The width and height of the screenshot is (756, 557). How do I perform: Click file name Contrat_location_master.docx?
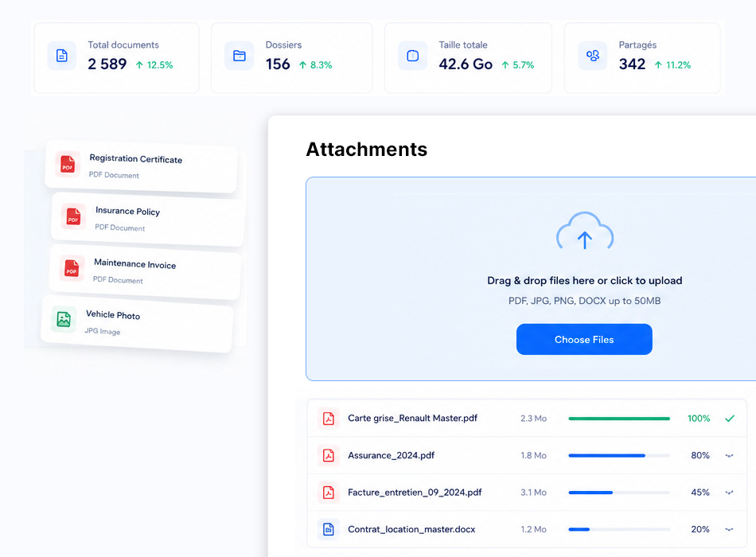pos(411,529)
